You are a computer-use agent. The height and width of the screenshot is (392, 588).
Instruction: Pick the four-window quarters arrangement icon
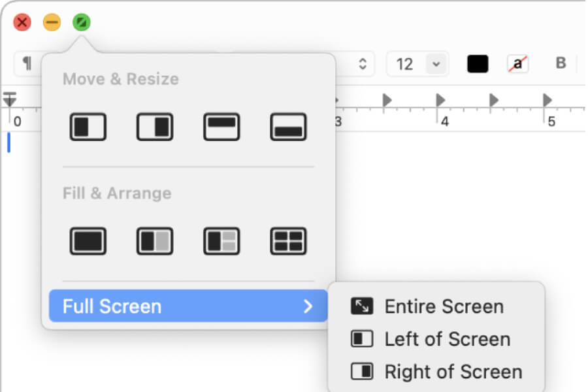tap(287, 240)
